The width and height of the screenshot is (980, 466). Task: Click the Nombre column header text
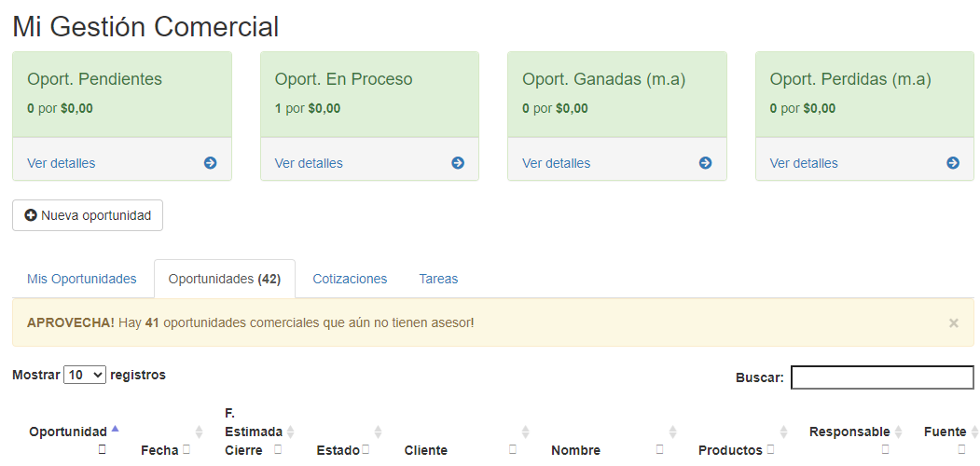click(x=575, y=450)
